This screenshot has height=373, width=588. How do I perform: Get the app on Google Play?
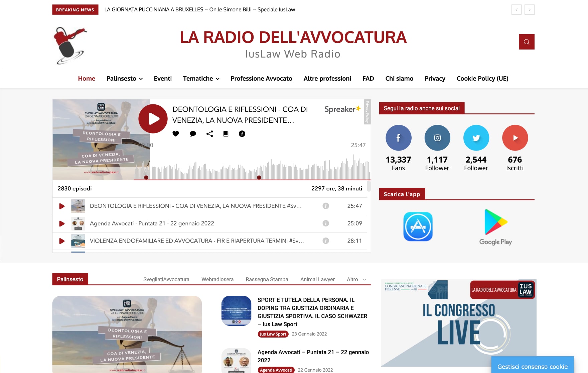click(x=496, y=227)
